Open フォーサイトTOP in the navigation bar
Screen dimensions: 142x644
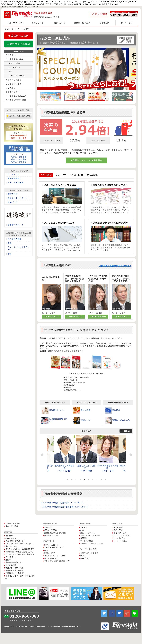(x=15, y=23)
